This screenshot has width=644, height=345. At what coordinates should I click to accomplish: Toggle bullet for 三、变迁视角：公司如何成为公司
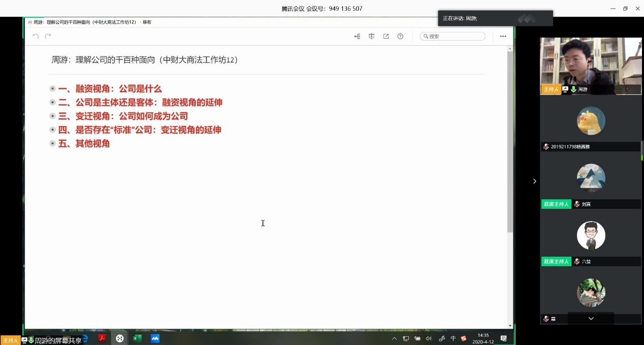click(x=52, y=116)
